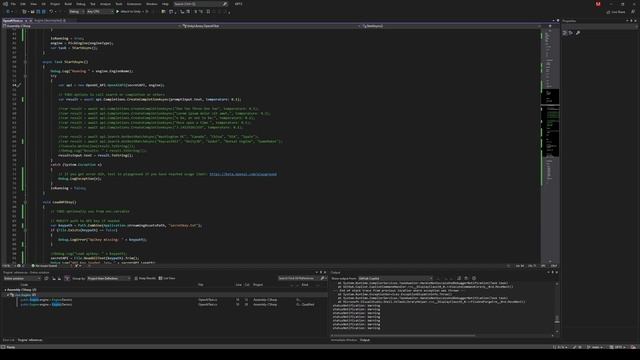This screenshot has height=360, width=640.
Task: Click the Output panel vertical scrollbar
Action: [557, 309]
